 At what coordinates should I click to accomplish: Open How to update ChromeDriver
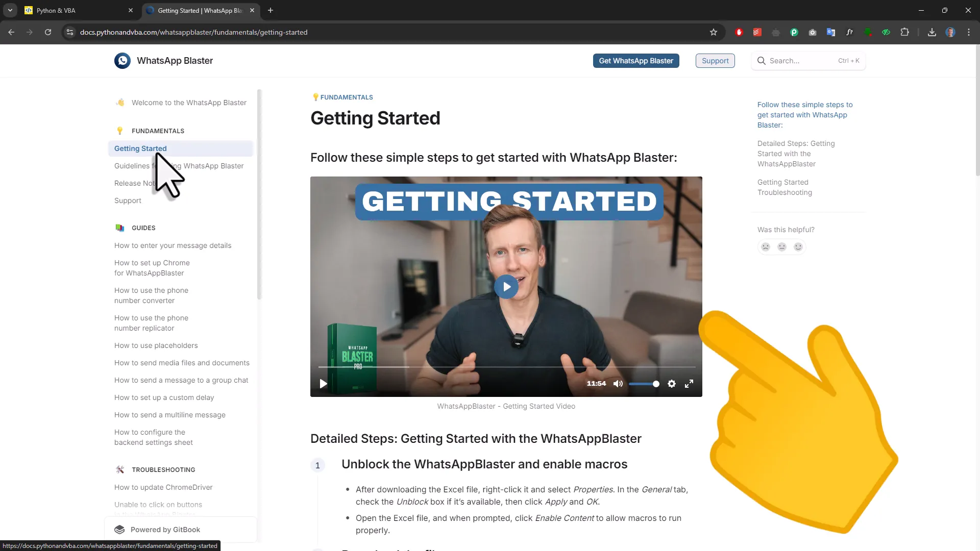point(163,487)
